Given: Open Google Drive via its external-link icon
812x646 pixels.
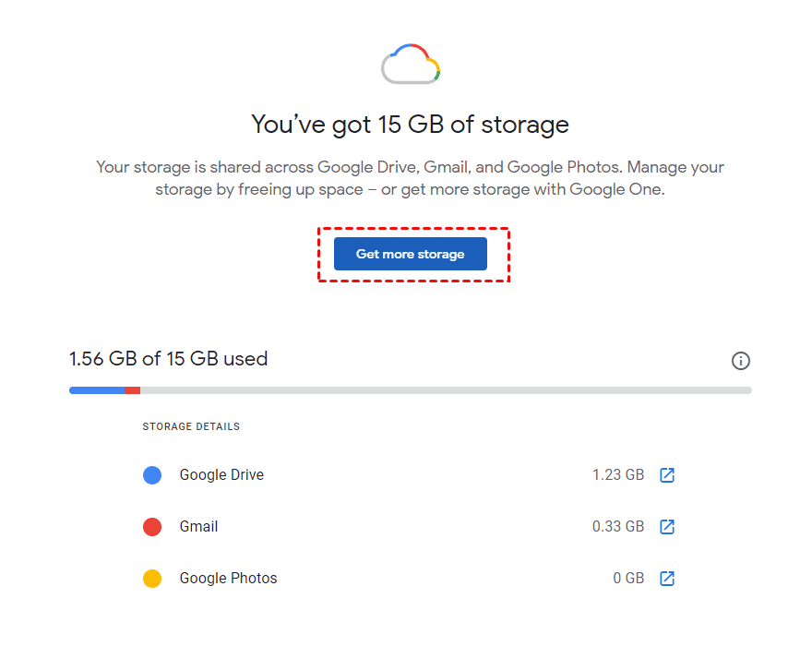Looking at the screenshot, I should [667, 475].
